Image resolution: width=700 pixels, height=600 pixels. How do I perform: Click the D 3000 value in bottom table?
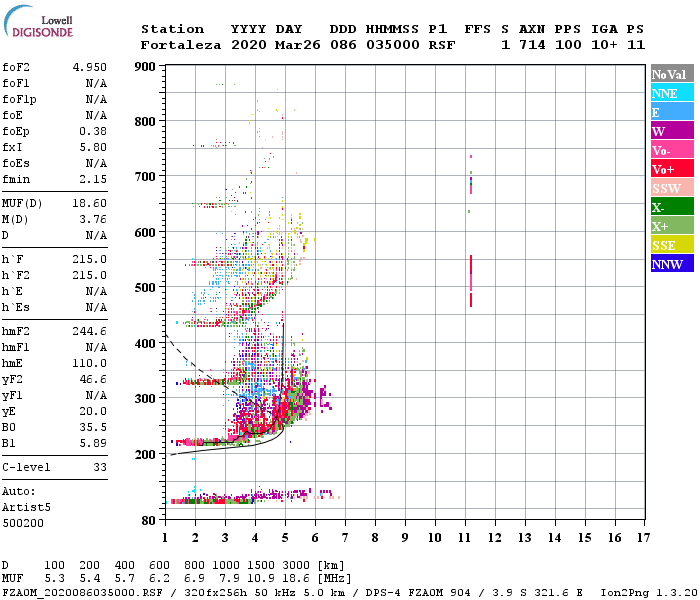point(296,565)
